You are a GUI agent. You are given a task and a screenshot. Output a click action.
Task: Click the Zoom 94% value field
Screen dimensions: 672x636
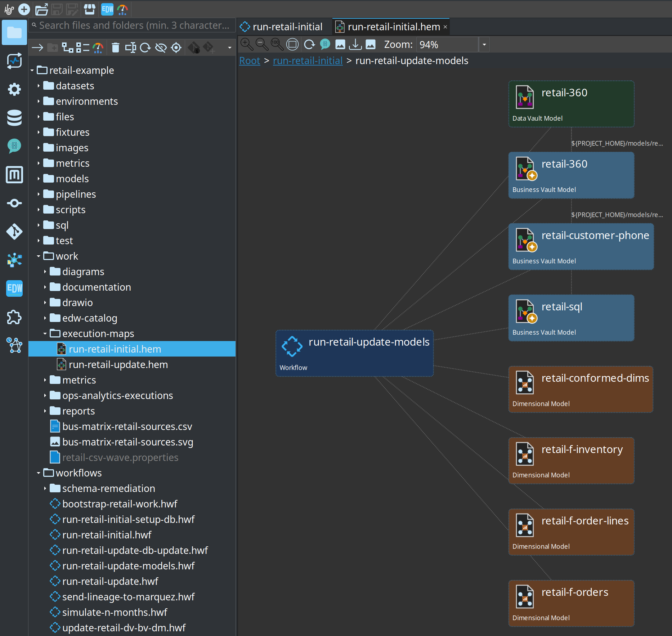pyautogui.click(x=447, y=45)
